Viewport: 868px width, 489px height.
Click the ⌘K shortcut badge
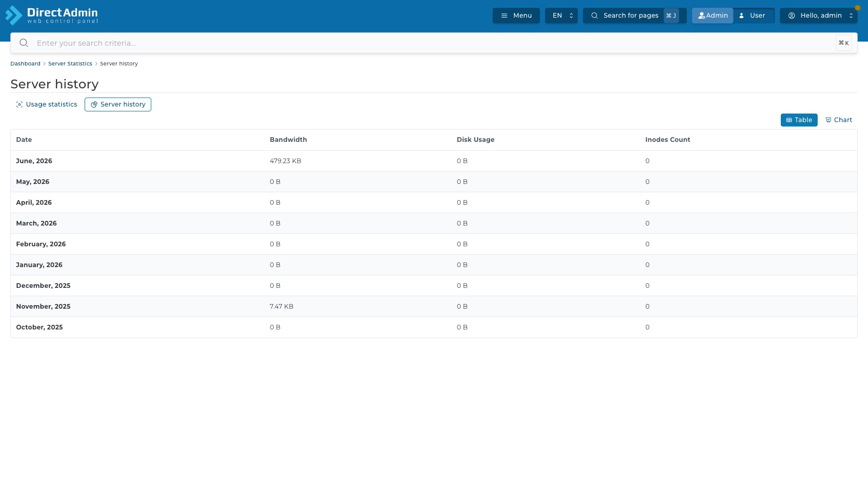tap(844, 43)
